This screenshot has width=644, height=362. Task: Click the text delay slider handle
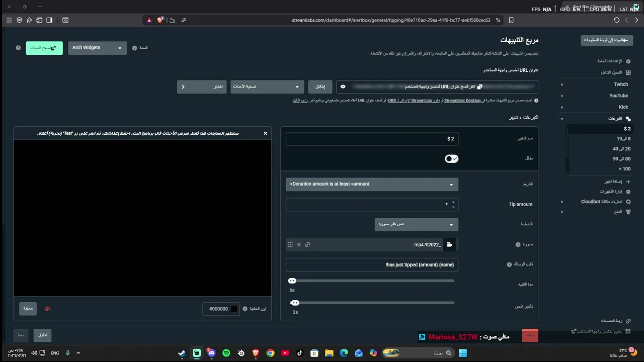pyautogui.click(x=295, y=303)
